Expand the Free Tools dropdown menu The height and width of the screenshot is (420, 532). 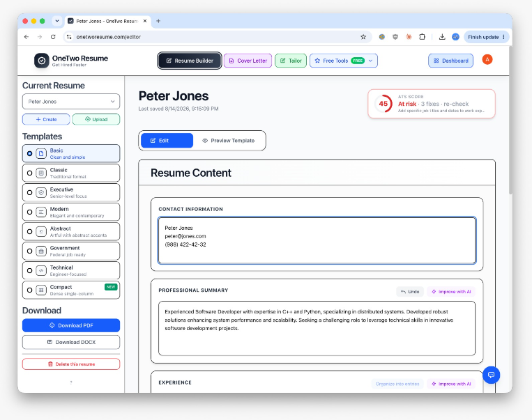(343, 61)
